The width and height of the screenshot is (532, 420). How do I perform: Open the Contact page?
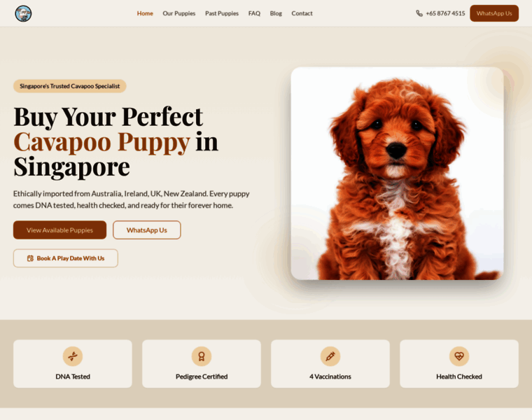tap(302, 13)
